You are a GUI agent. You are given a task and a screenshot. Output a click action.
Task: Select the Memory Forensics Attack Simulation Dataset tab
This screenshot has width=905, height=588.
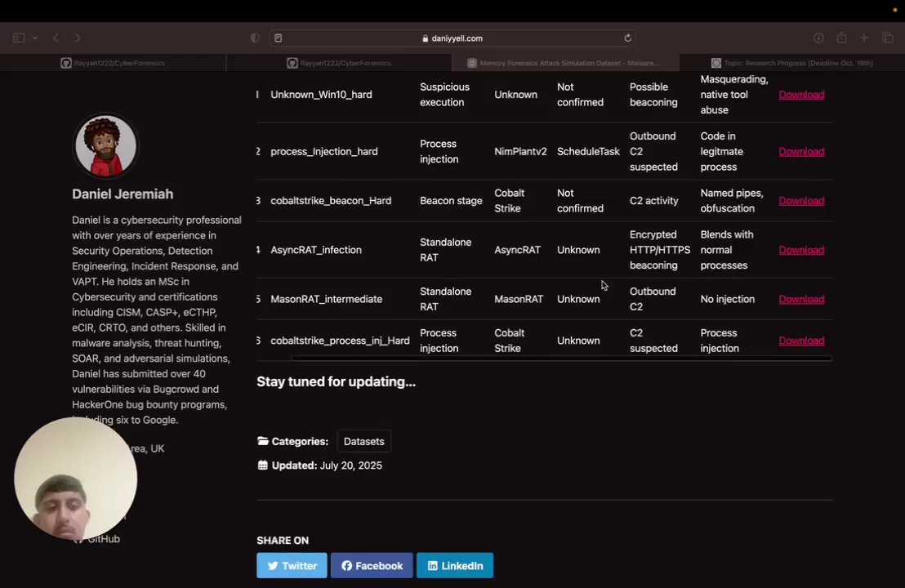point(565,63)
